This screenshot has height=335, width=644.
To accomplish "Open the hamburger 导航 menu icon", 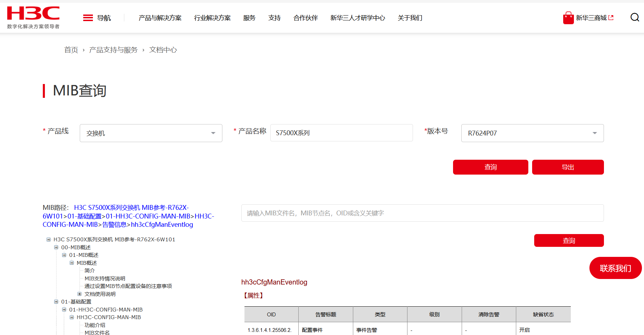I will [88, 18].
